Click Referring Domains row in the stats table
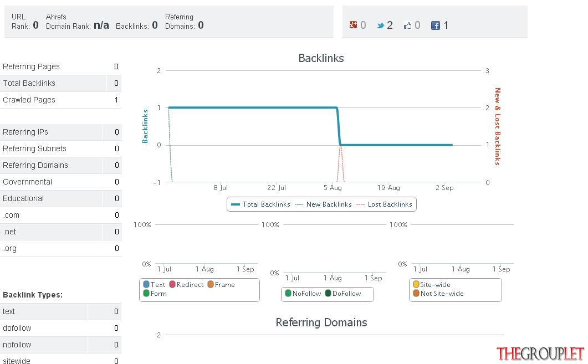Screen dimensions: 588x364 (x=61, y=165)
